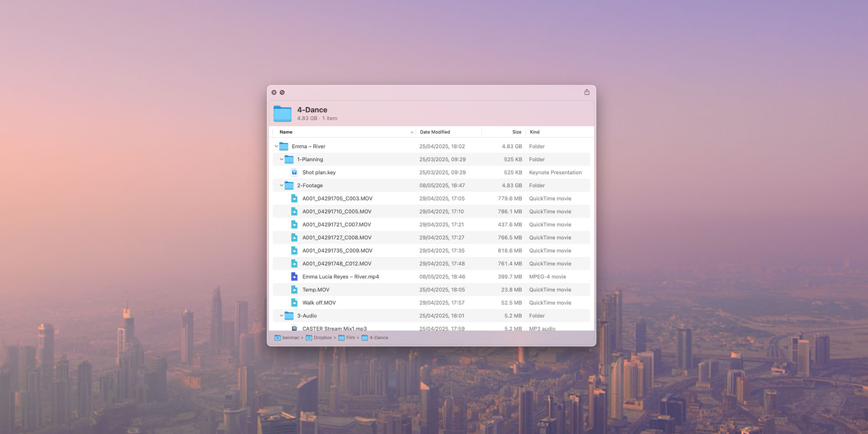This screenshot has width=868, height=434.
Task: Click the large 4-Dance folder icon in header
Action: 282,113
